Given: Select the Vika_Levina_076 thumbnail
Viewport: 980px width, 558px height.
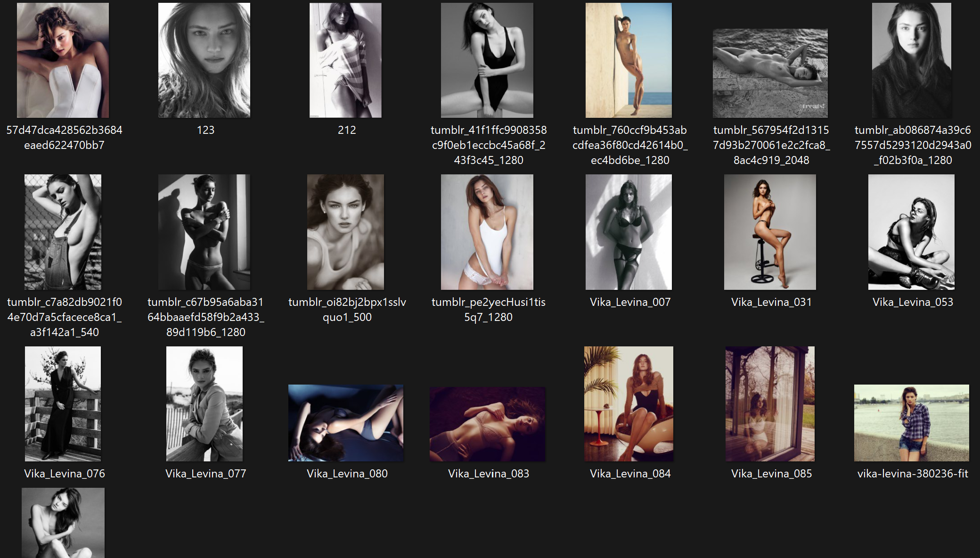Looking at the screenshot, I should click(63, 404).
